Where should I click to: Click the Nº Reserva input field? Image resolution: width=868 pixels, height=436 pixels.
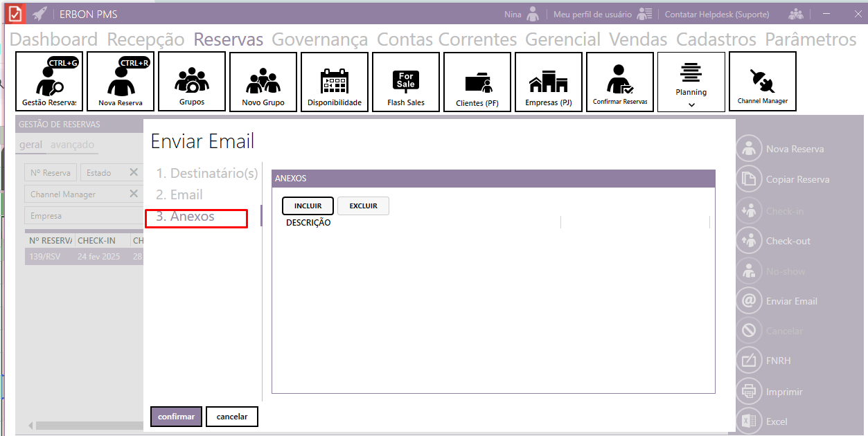[51, 173]
